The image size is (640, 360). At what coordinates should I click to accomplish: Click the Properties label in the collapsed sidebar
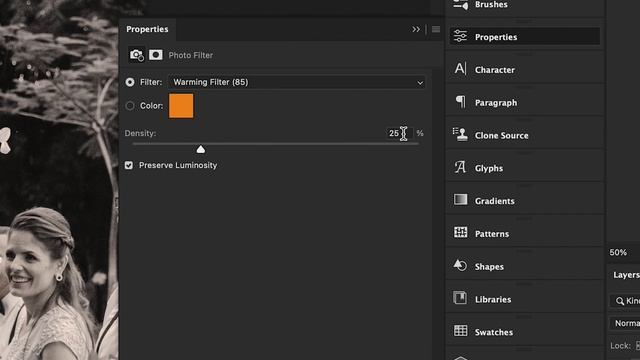[496, 37]
